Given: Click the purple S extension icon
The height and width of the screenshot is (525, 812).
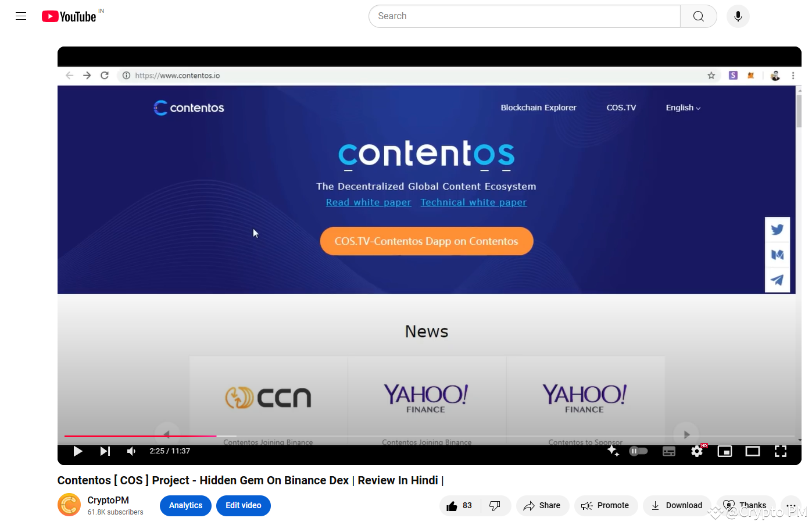Looking at the screenshot, I should [734, 76].
